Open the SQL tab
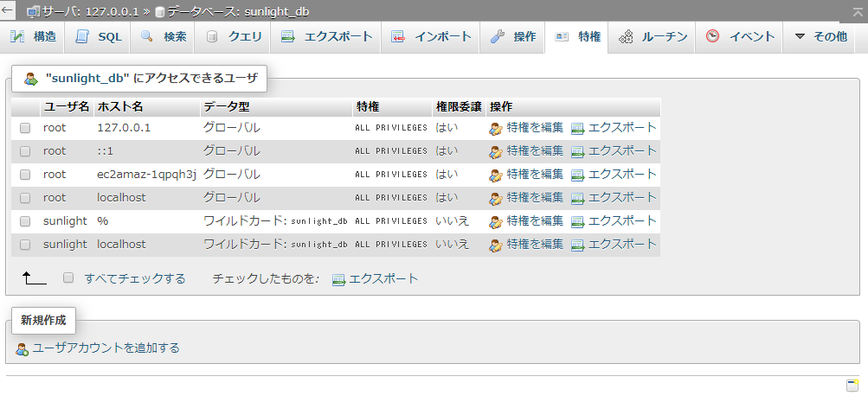The width and height of the screenshot is (868, 402). tap(99, 37)
